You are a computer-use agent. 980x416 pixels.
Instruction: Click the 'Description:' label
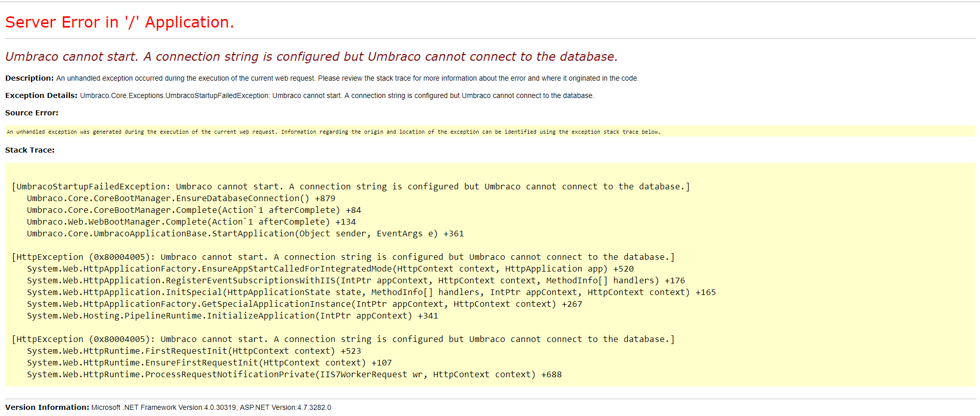click(30, 78)
